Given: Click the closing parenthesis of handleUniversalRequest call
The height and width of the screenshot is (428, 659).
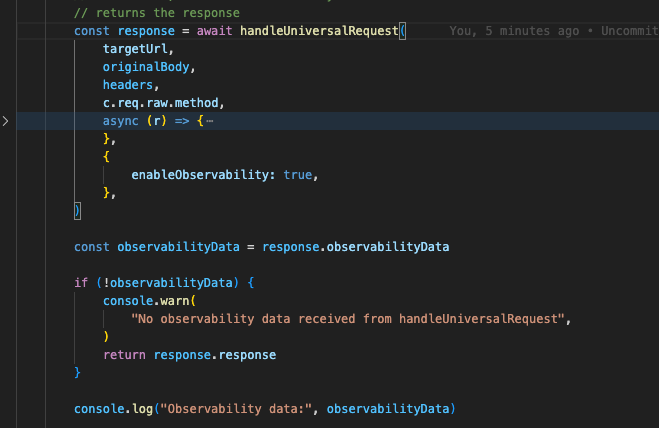Looking at the screenshot, I should point(77,211).
